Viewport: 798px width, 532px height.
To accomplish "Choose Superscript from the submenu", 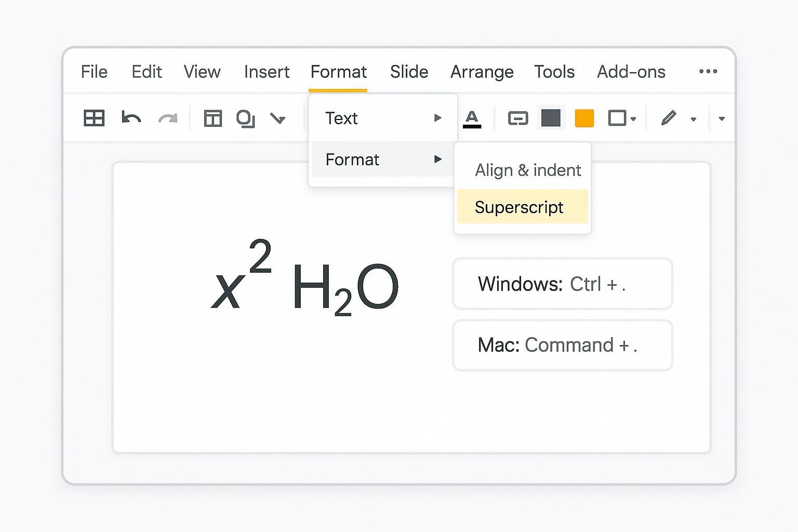I will (522, 207).
